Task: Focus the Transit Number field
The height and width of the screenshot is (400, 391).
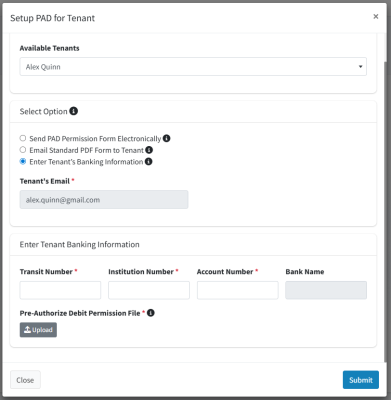Action: tap(60, 290)
